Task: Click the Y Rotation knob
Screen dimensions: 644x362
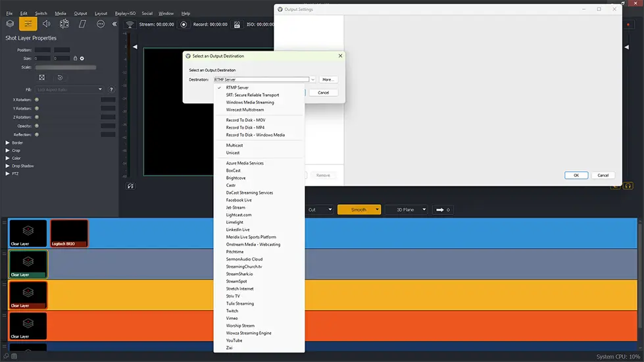Action: point(37,109)
